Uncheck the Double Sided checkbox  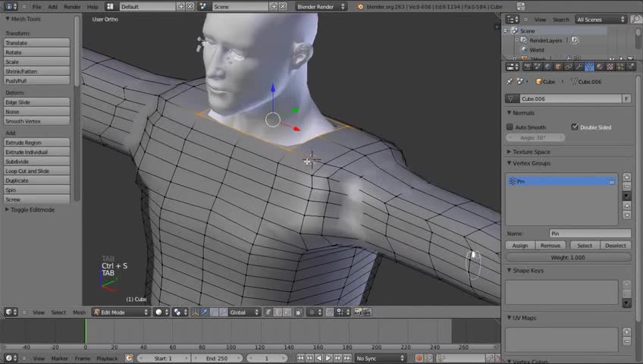click(x=575, y=127)
